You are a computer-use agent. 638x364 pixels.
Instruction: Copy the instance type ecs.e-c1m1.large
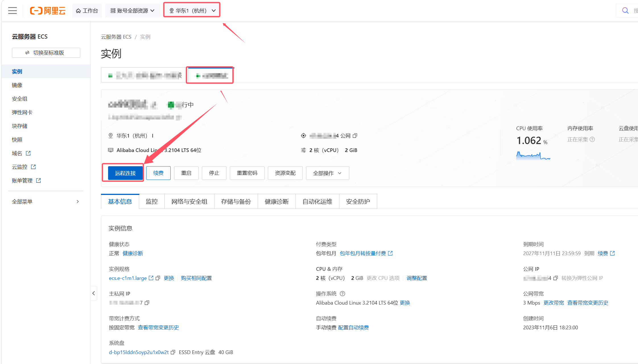point(158,278)
